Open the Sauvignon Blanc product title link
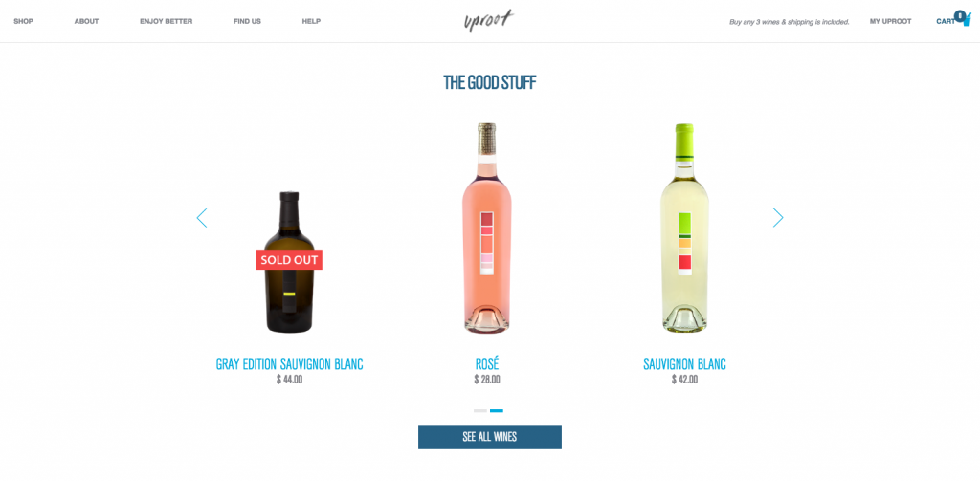 [684, 364]
